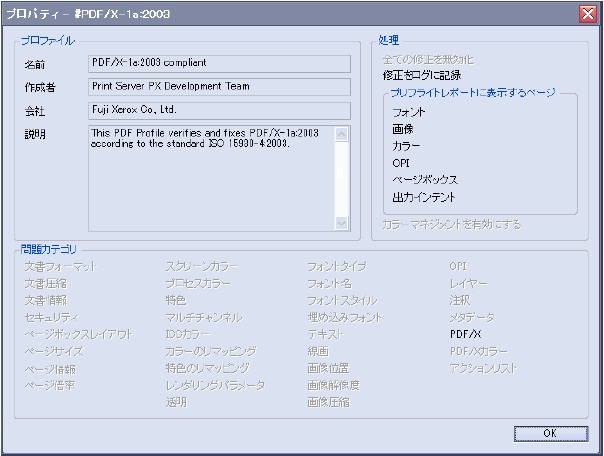The height and width of the screenshot is (456, 604).
Task: Select フォント in the preflight report list
Action: point(410,112)
